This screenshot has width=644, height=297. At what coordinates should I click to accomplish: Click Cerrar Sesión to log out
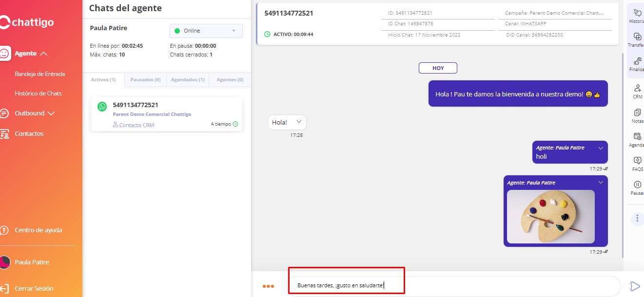(x=34, y=288)
